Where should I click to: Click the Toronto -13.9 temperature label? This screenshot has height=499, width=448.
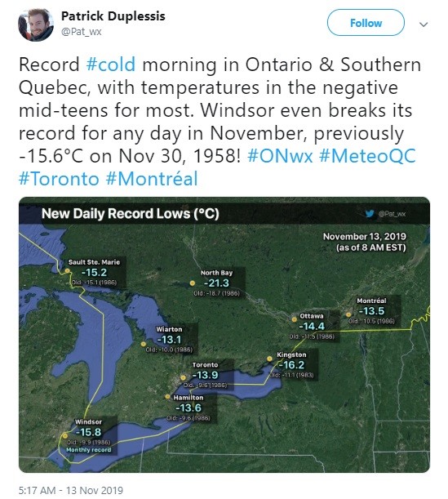(205, 375)
